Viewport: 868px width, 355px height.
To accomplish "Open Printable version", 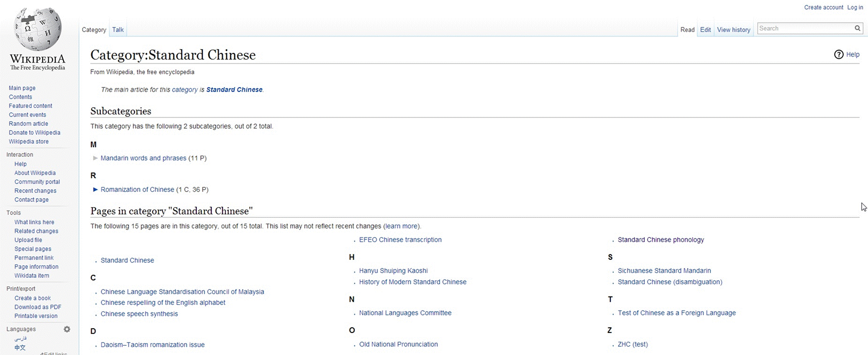I will coord(36,316).
